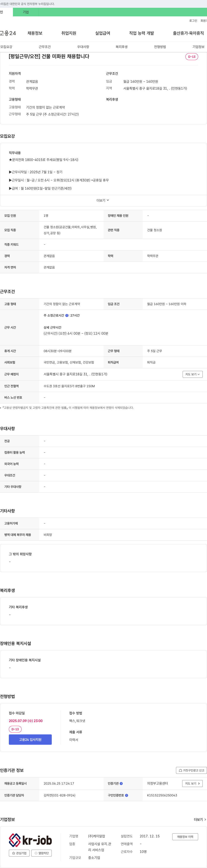
Task: Click the founding date 2017. 12. 15
Action: click(150, 836)
